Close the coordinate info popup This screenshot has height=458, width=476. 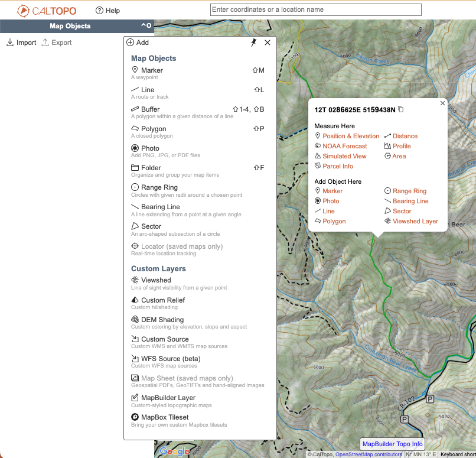[x=442, y=103]
